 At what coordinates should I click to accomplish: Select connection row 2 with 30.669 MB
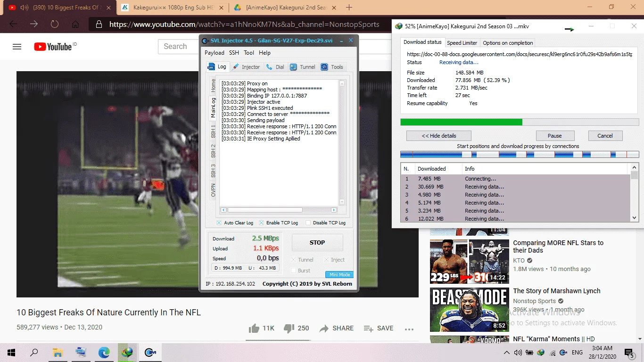click(x=516, y=187)
